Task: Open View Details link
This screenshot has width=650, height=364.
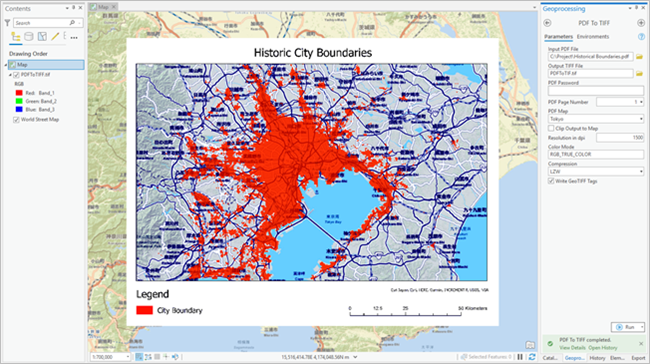Action: tap(572, 348)
